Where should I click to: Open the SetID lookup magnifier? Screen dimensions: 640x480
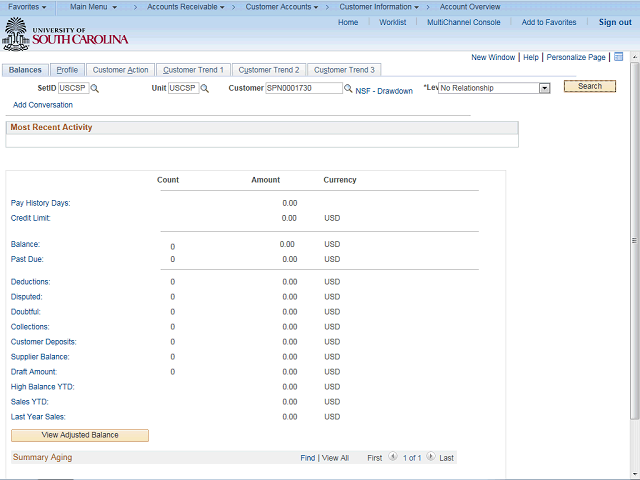95,88
